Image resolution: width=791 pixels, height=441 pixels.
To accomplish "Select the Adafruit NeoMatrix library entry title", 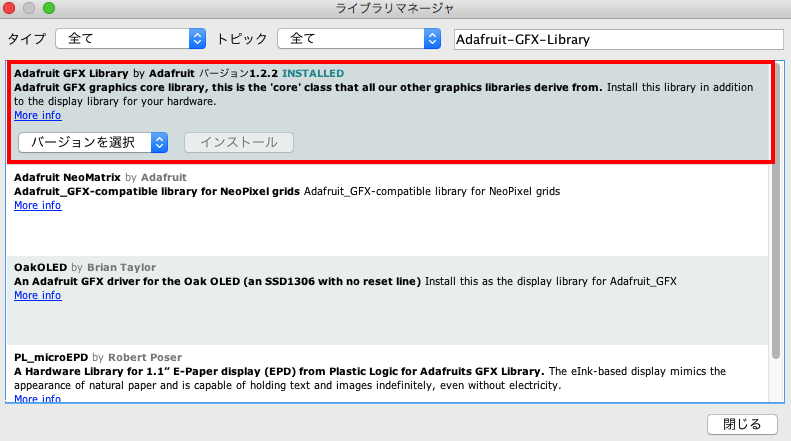I will click(x=67, y=178).
